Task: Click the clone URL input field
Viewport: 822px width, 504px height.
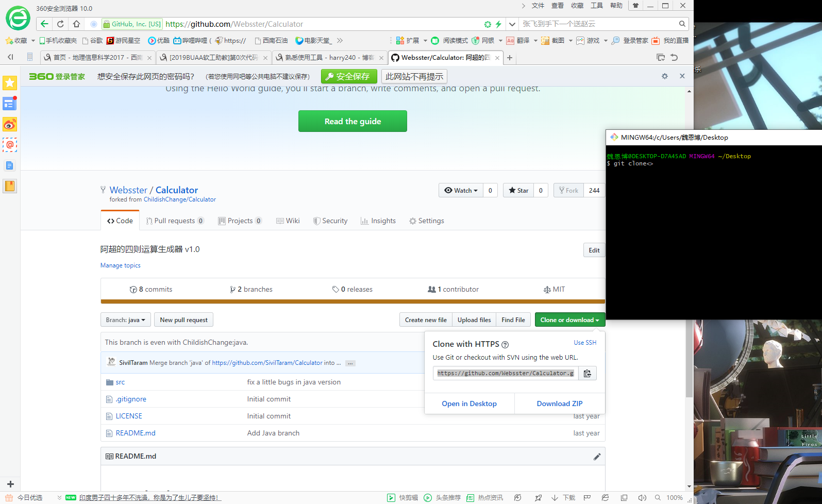Action: [x=506, y=373]
